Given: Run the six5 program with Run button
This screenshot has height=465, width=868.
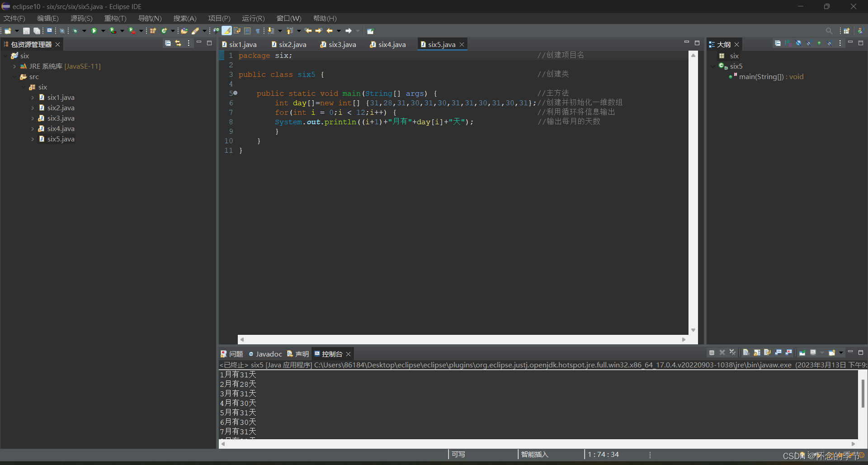Looking at the screenshot, I should pyautogui.click(x=94, y=30).
